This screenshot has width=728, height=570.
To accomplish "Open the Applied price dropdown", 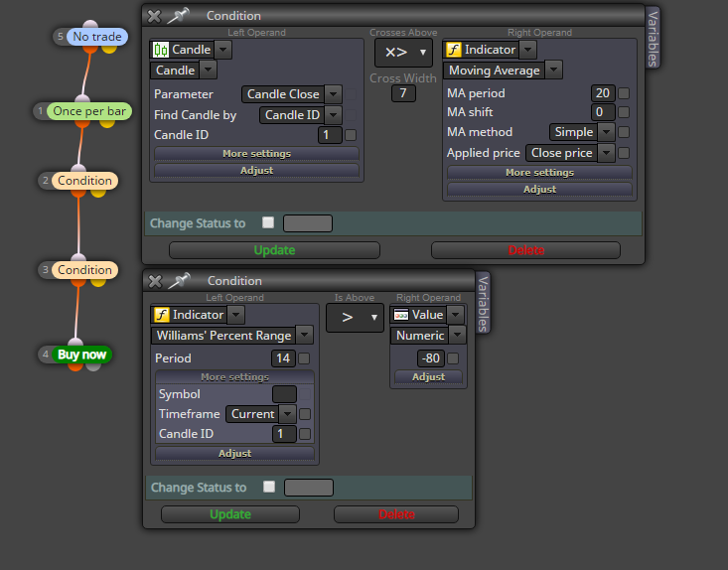I will [607, 153].
